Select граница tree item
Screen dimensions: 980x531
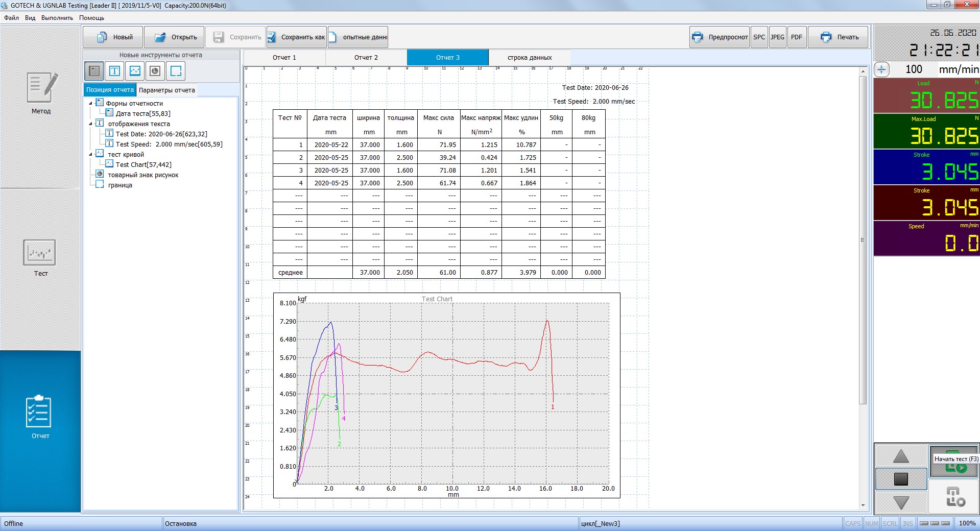click(x=120, y=185)
